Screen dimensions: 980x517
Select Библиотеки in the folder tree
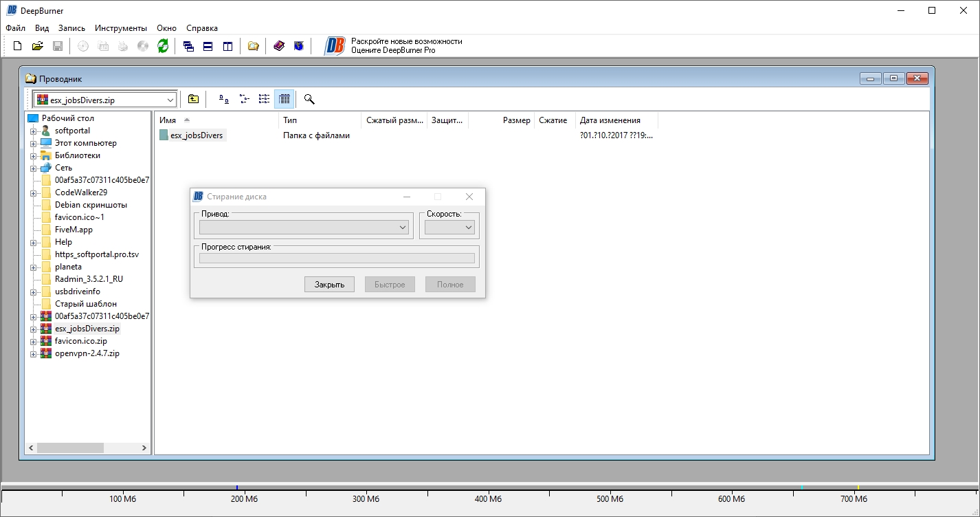point(78,155)
